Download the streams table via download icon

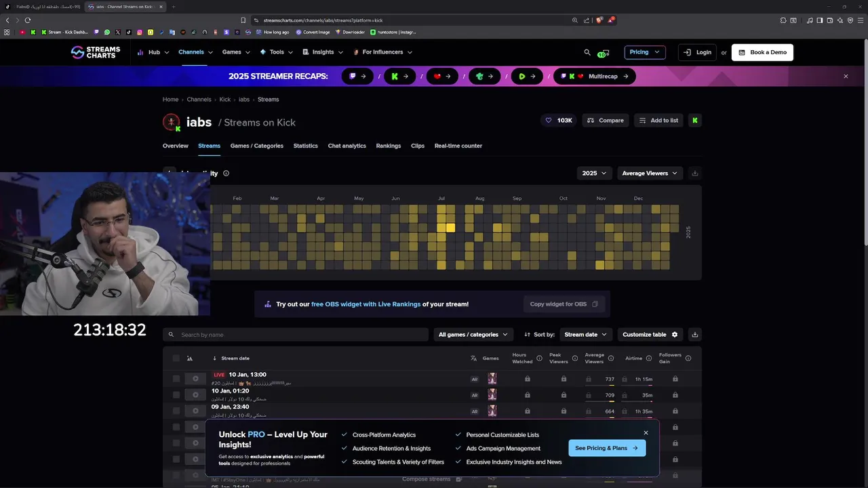(x=694, y=335)
